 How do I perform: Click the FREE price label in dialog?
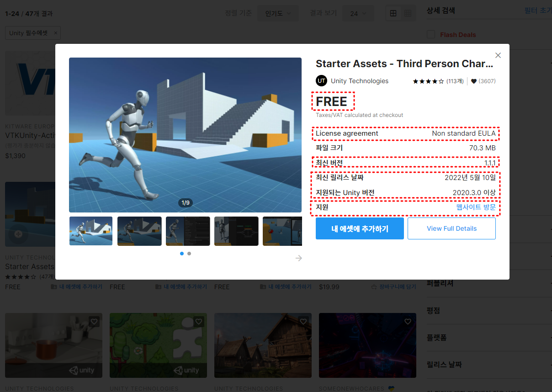[332, 101]
